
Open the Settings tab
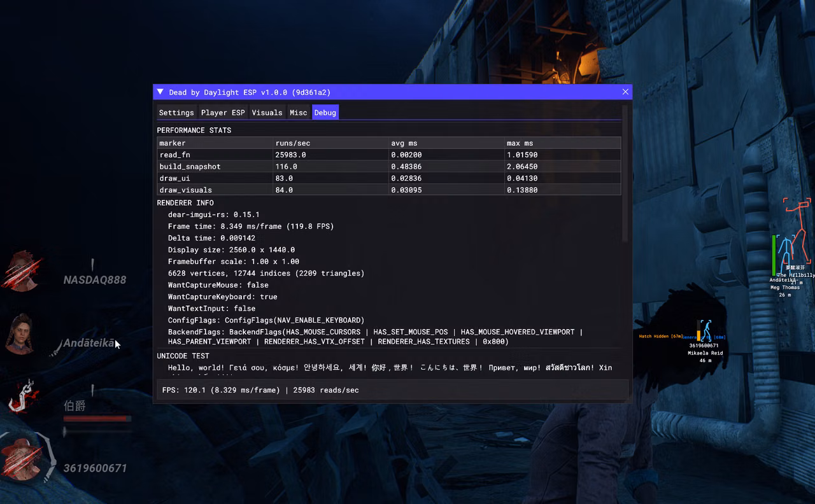point(176,113)
